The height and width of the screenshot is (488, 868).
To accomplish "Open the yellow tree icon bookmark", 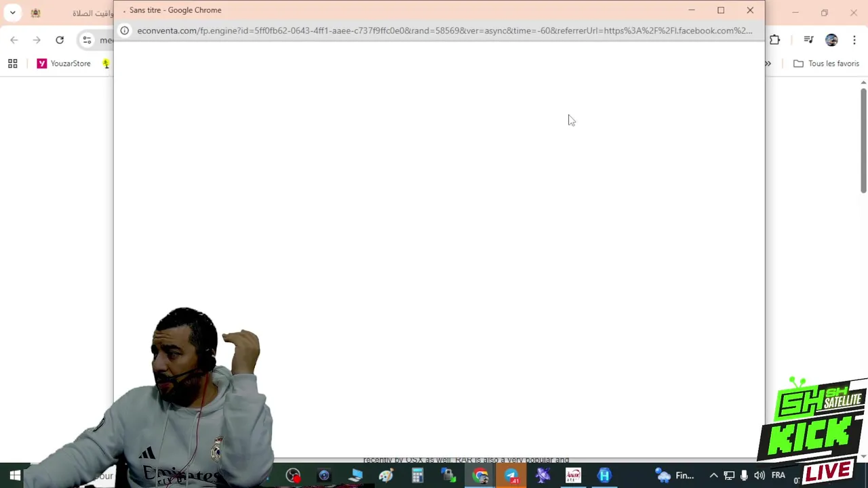I will (x=106, y=64).
